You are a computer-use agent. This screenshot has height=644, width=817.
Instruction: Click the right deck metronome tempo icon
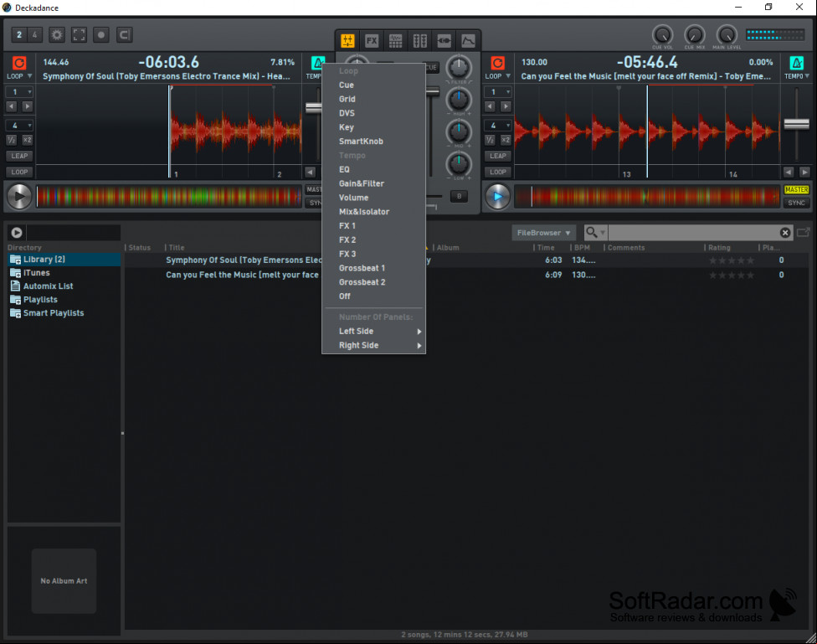point(797,63)
